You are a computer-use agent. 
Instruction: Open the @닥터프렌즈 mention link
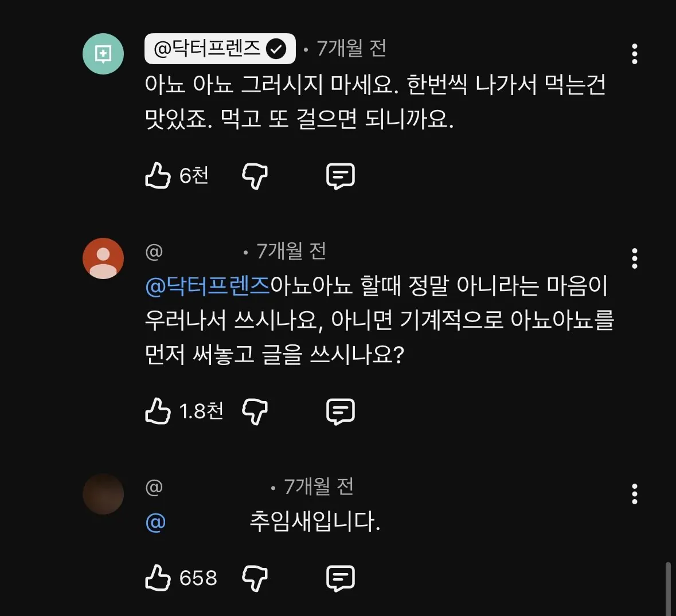pos(206,287)
